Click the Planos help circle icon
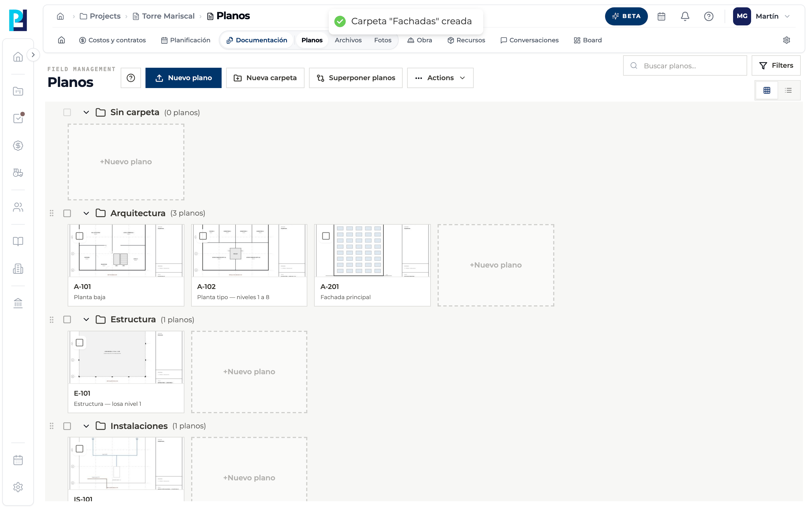Image resolution: width=812 pixels, height=508 pixels. tap(131, 78)
